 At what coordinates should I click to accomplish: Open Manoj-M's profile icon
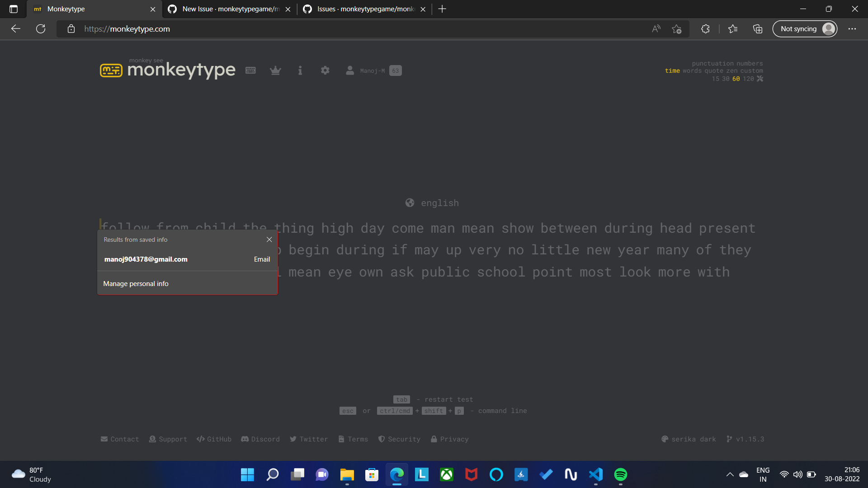350,70
